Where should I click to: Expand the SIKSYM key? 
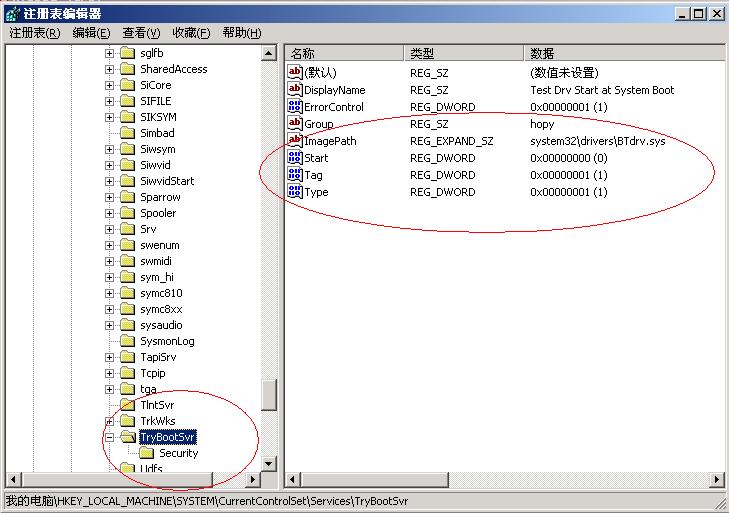click(x=109, y=117)
